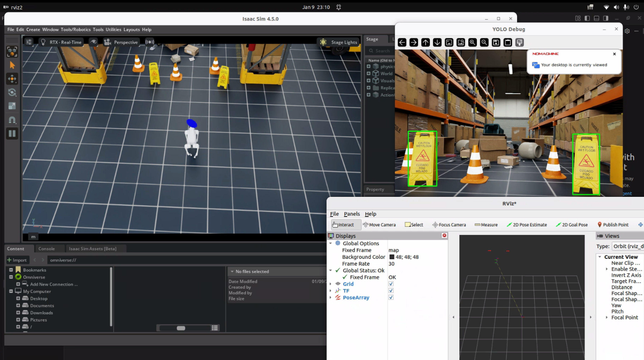644x360 pixels.
Task: Expand the Desktop folder in Content browser
Action: [18, 298]
